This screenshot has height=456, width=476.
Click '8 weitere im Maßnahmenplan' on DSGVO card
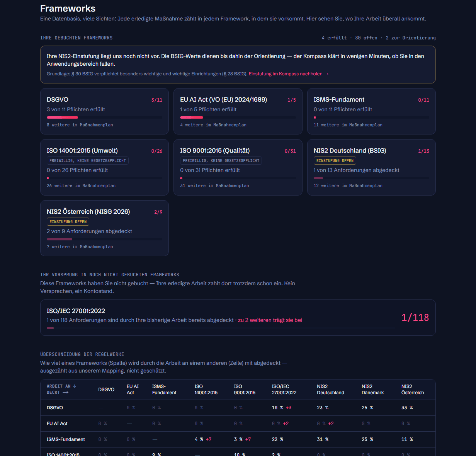[x=80, y=125]
